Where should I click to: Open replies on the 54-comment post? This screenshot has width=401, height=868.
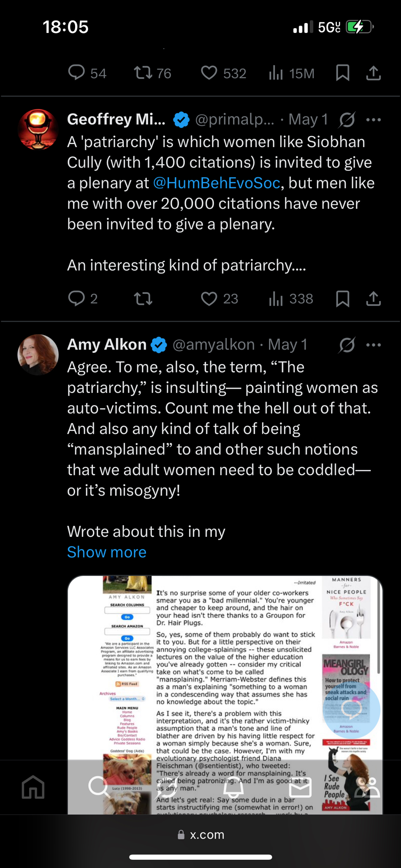click(x=77, y=73)
